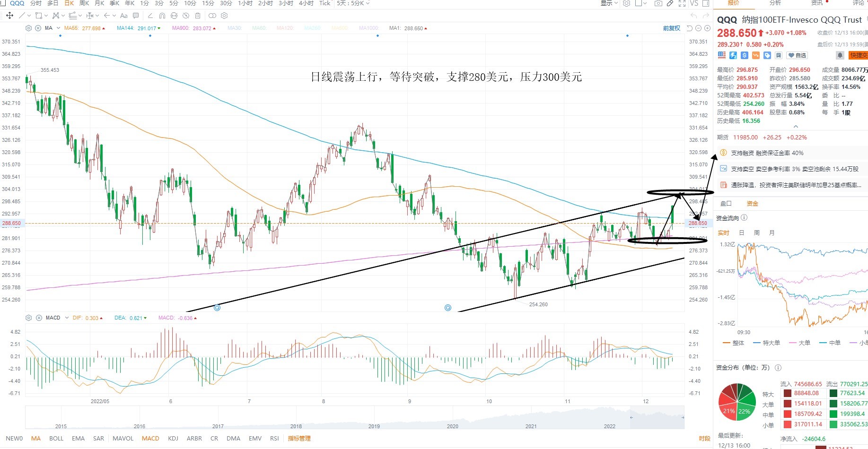Image resolution: width=868 pixels, height=449 pixels.
Task: Enter fullscreen chart mode
Action: tap(682, 3)
